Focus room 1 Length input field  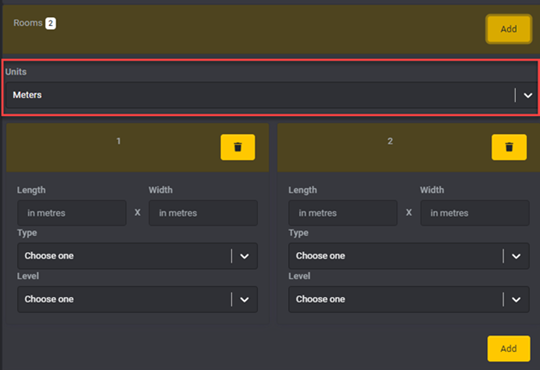click(72, 213)
